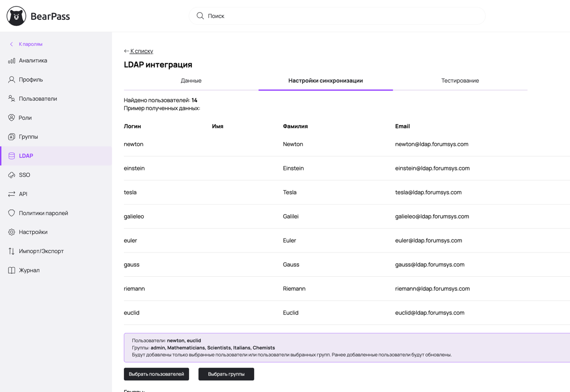Click the BearPass bear logo
Image resolution: width=570 pixels, height=392 pixels.
(x=16, y=15)
